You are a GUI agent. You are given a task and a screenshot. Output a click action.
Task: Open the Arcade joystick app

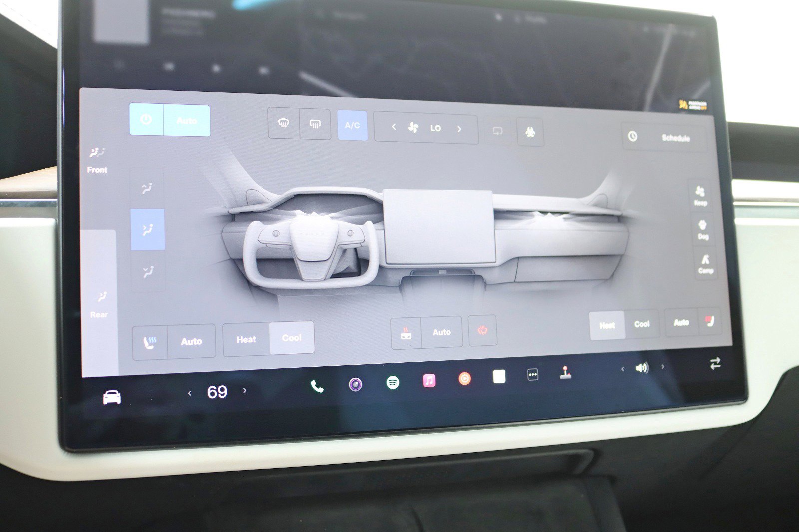point(565,373)
